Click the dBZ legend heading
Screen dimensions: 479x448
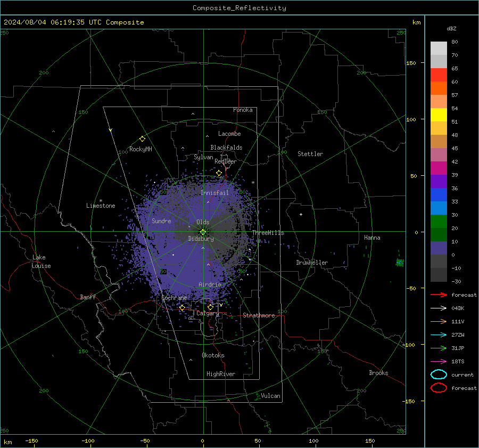click(x=451, y=28)
